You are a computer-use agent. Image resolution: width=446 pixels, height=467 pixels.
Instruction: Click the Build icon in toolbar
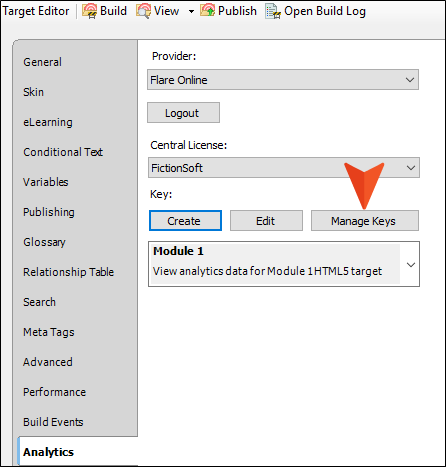pos(89,11)
